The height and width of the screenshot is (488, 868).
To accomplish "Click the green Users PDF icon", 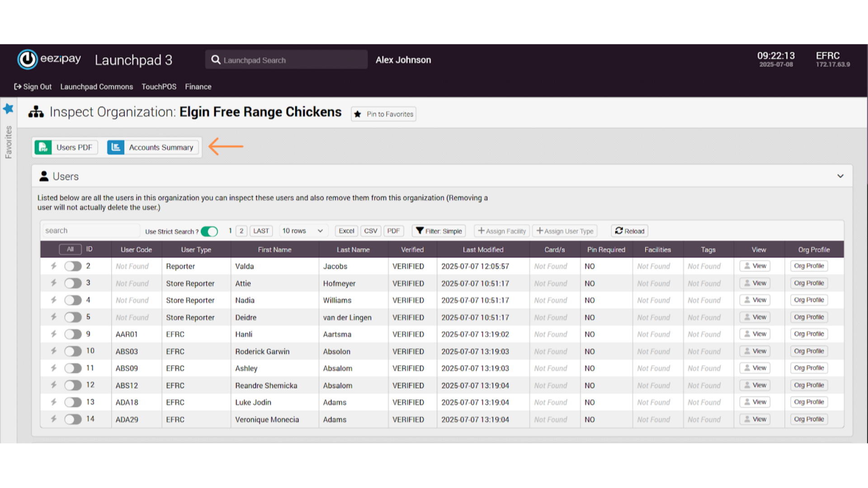I will pos(43,147).
